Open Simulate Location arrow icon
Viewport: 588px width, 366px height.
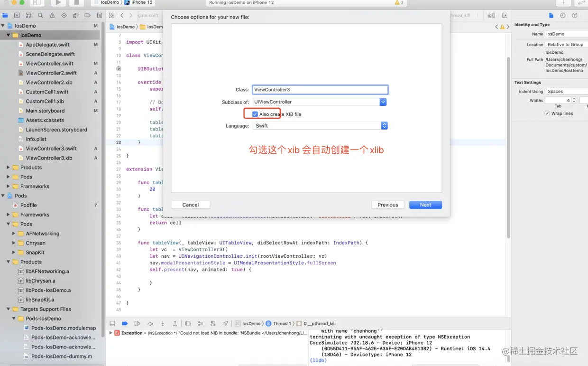[225, 323]
